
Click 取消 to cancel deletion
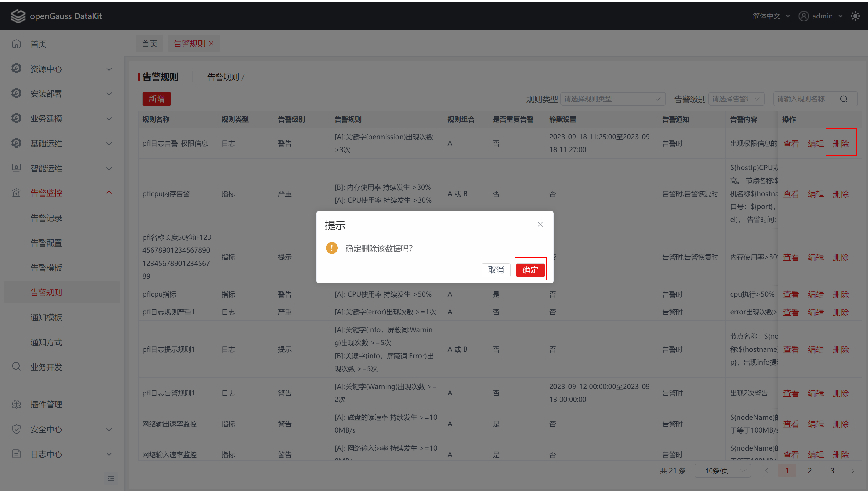click(x=495, y=270)
